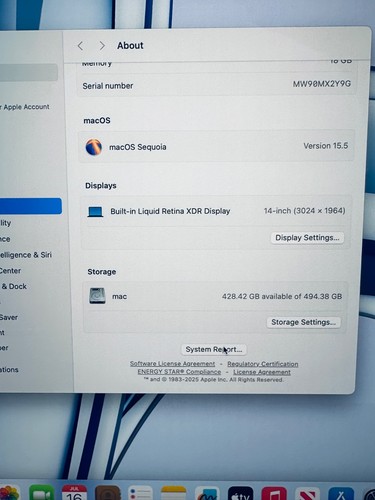The height and width of the screenshot is (500, 375).
Task: Open Control Center in the sidebar
Action: [10, 271]
